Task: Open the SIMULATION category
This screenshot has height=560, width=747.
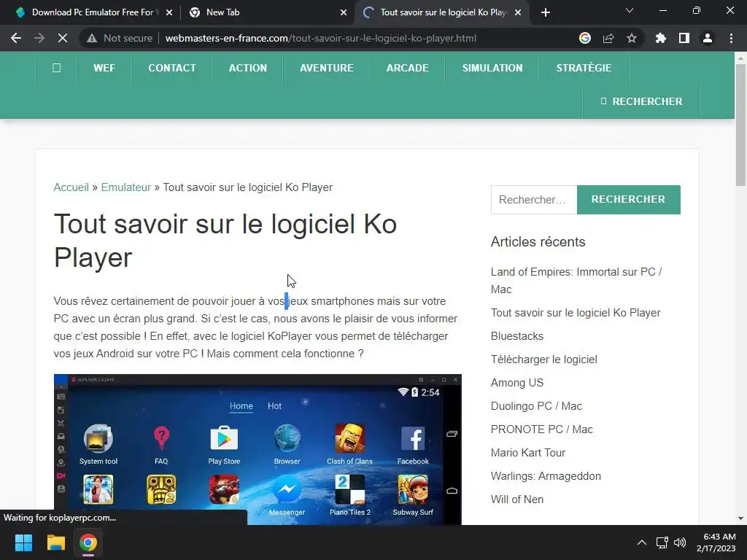Action: tap(492, 68)
